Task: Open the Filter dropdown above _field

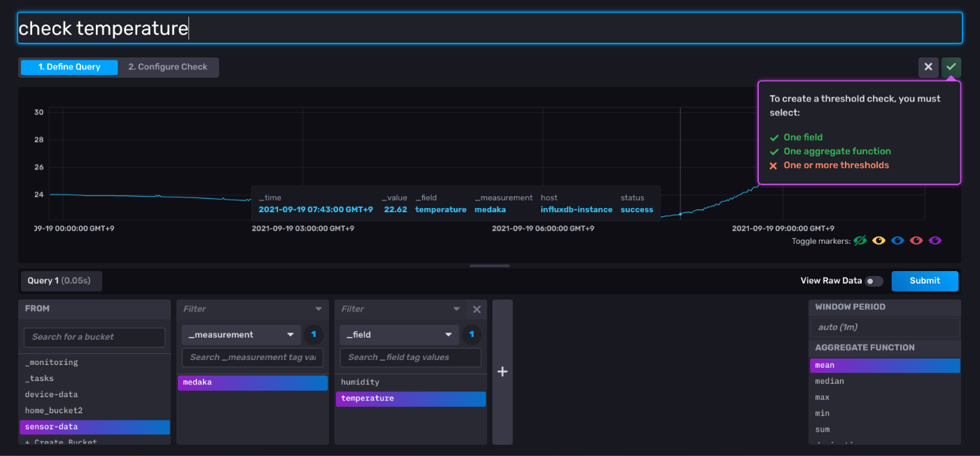Action: coord(401,309)
